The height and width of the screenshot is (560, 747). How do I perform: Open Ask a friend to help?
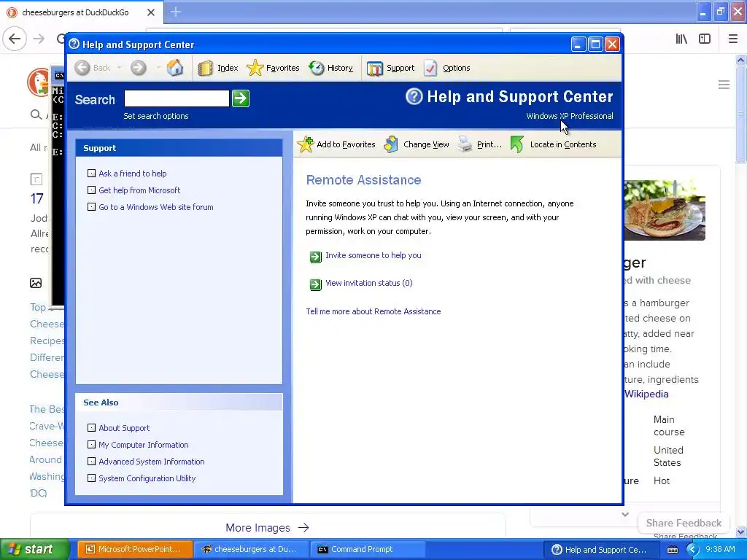[133, 174]
